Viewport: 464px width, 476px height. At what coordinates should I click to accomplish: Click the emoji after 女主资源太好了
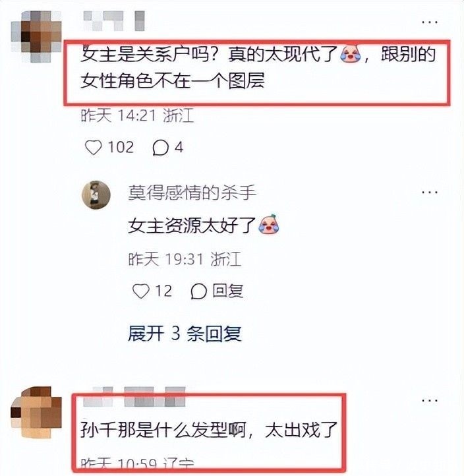(x=269, y=224)
